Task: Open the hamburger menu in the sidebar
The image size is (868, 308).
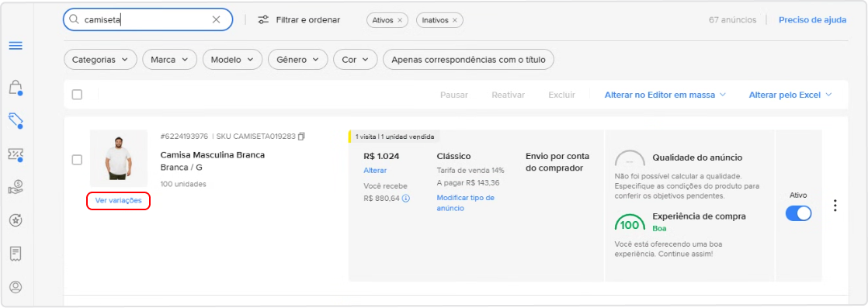Action: [x=16, y=46]
